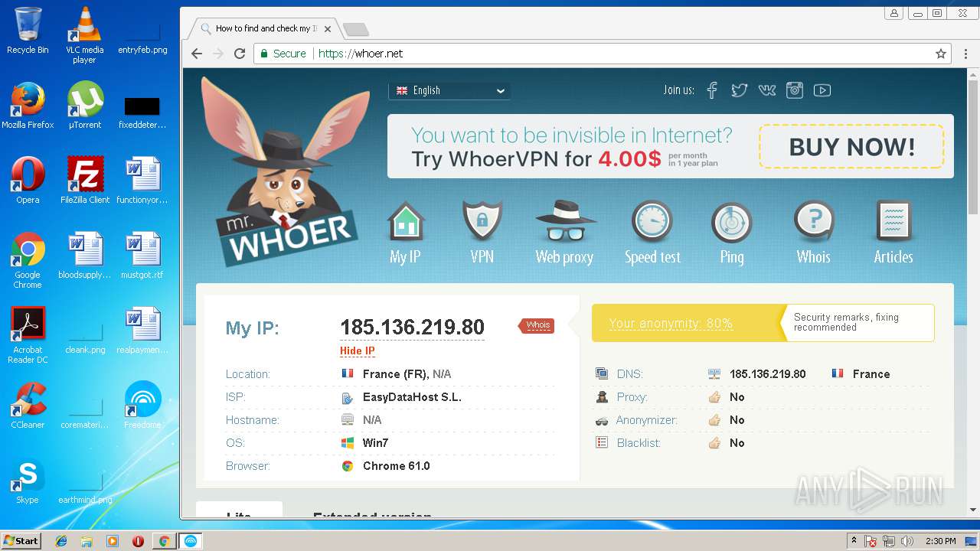Click Try WhoerVPN banner text

coord(536,159)
